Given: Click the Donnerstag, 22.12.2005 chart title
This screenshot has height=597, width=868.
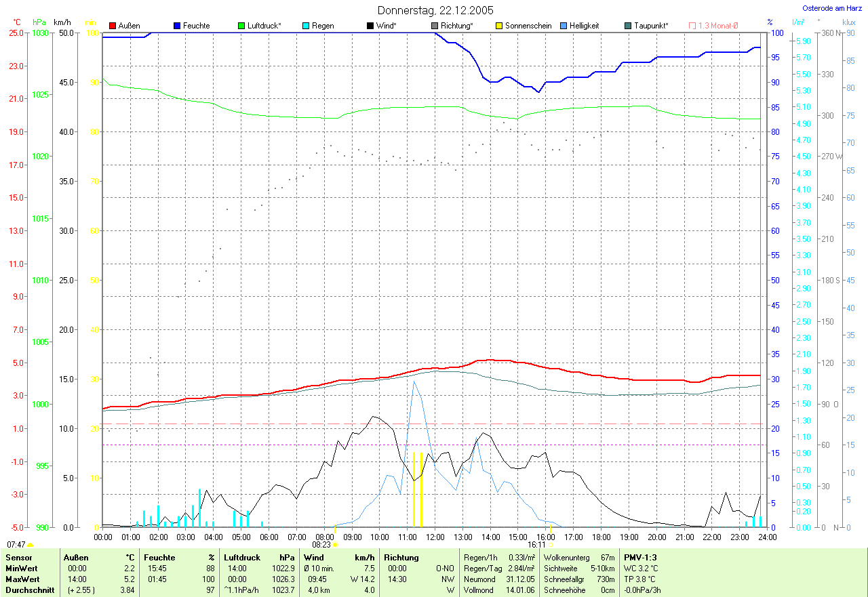Looking at the screenshot, I should [x=435, y=10].
